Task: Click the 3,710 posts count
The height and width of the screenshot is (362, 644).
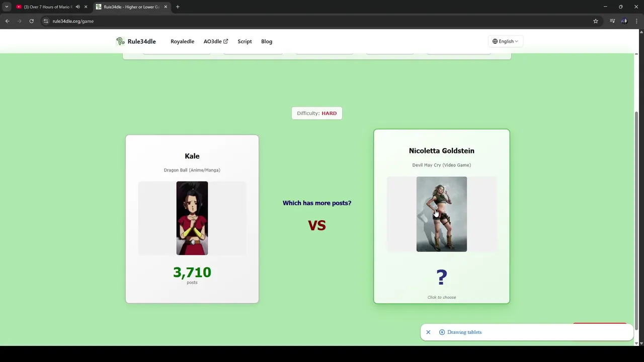Action: (x=192, y=273)
